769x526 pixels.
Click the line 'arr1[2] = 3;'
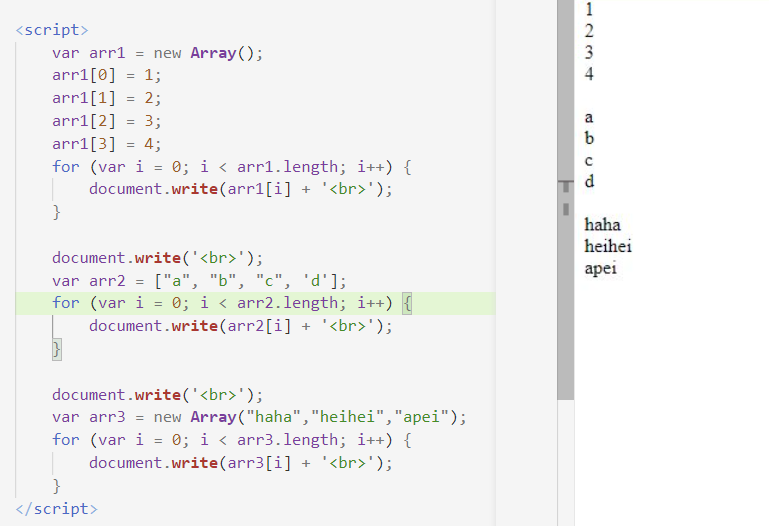(106, 121)
